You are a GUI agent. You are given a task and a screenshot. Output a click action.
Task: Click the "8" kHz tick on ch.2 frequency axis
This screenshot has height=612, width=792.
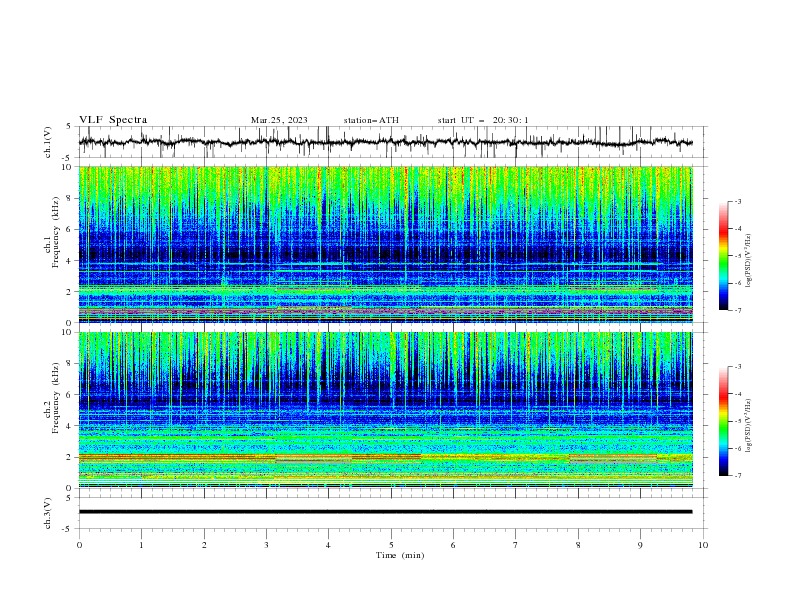pos(71,364)
